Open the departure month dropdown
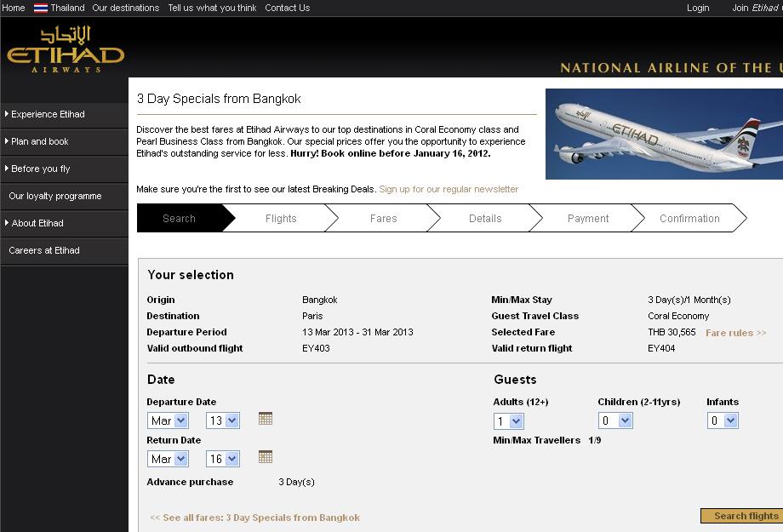 coord(168,420)
